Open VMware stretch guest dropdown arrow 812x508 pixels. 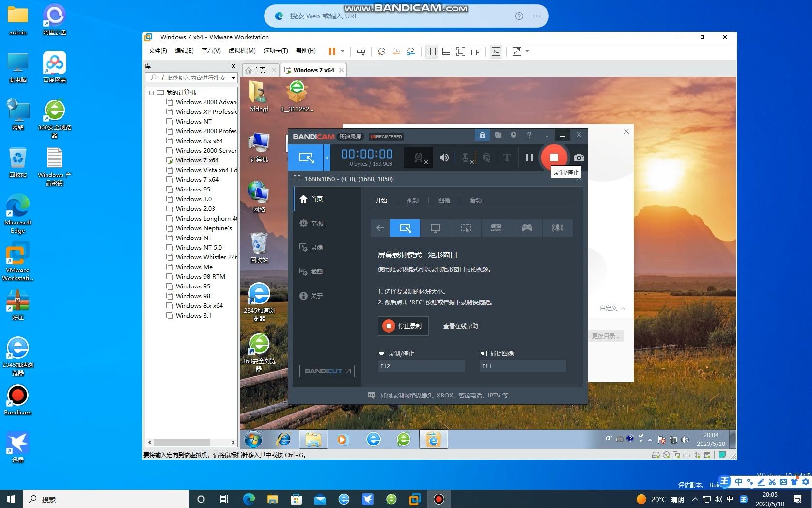tap(527, 51)
